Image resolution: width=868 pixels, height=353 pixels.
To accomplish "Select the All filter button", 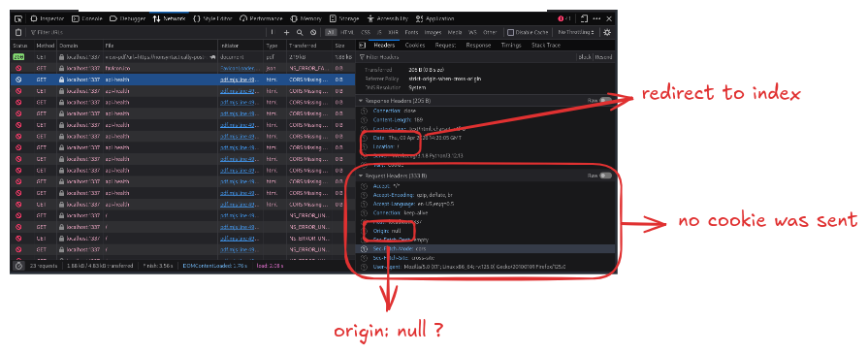I will [331, 33].
